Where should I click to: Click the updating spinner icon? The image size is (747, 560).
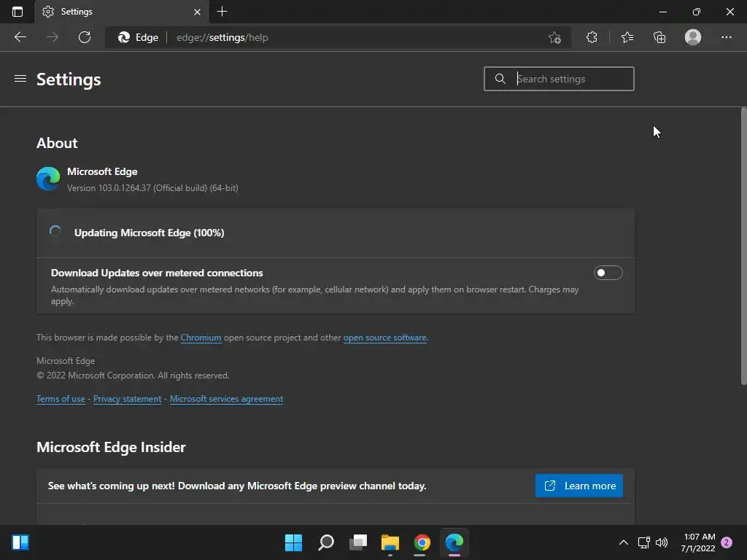click(55, 231)
